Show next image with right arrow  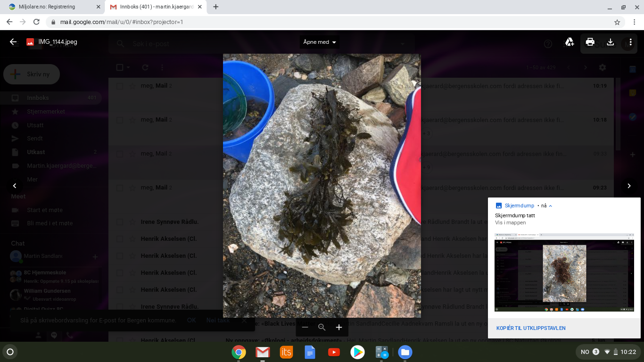coord(629,186)
